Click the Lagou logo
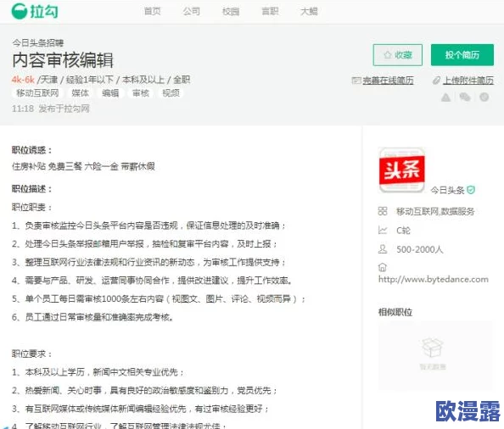This screenshot has width=504, height=429. (x=35, y=12)
